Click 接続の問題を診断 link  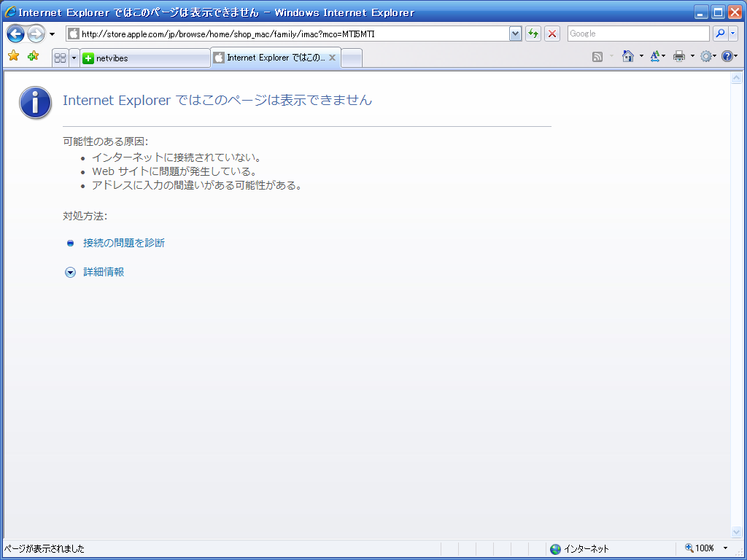tap(124, 243)
